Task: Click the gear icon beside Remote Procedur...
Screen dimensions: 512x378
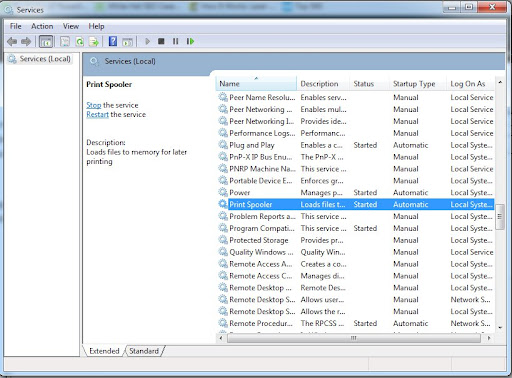Action: (x=222, y=323)
